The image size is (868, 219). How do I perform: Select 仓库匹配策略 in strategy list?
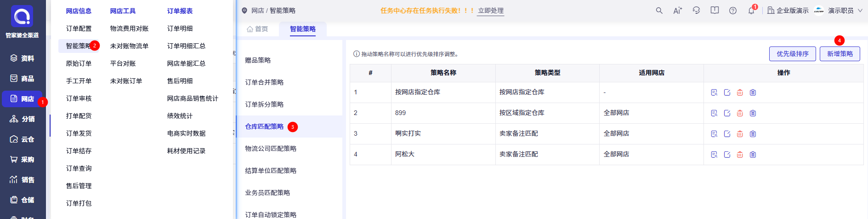click(289, 127)
